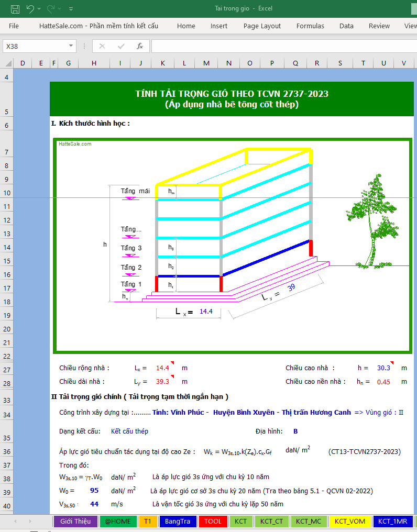Select column header S
Viewport: 417px width, 532px height.
(x=341, y=63)
